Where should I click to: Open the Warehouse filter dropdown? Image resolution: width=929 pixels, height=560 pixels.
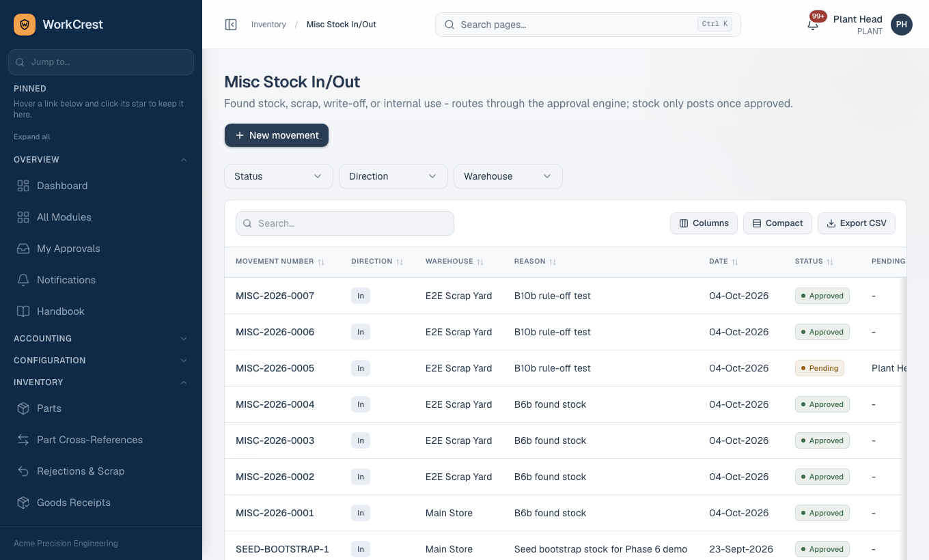tap(508, 176)
